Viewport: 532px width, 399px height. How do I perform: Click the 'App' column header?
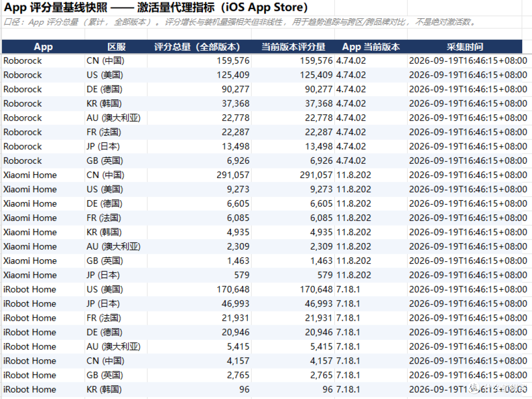click(x=43, y=47)
